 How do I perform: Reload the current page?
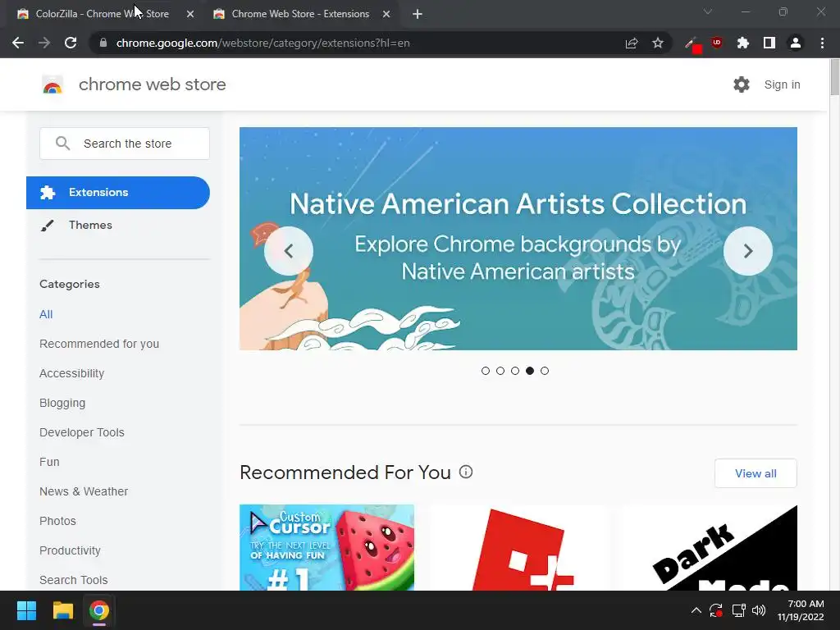click(x=71, y=43)
